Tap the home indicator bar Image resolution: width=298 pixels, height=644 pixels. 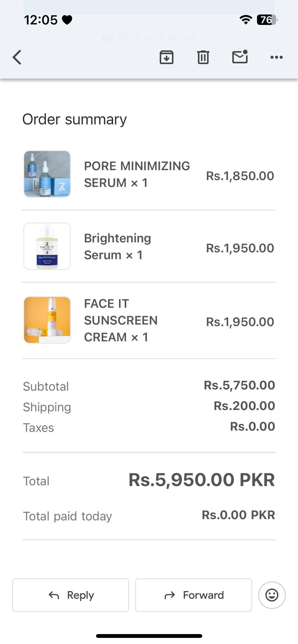(149, 636)
